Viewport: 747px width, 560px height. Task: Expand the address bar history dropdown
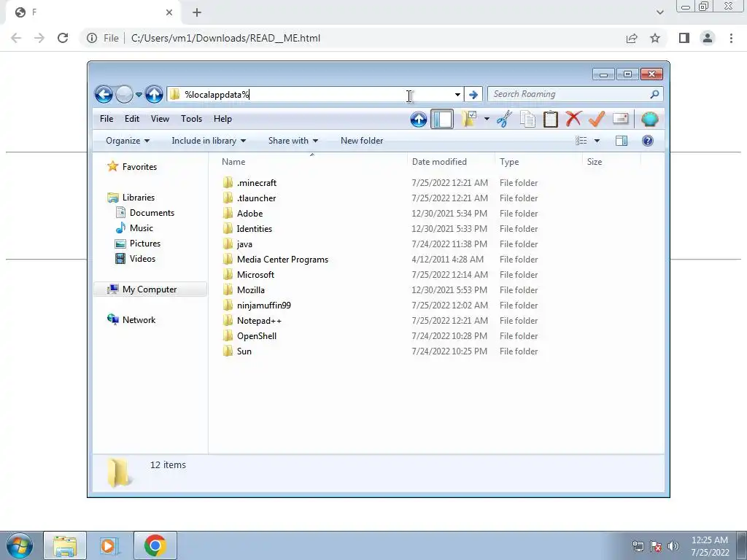click(457, 94)
